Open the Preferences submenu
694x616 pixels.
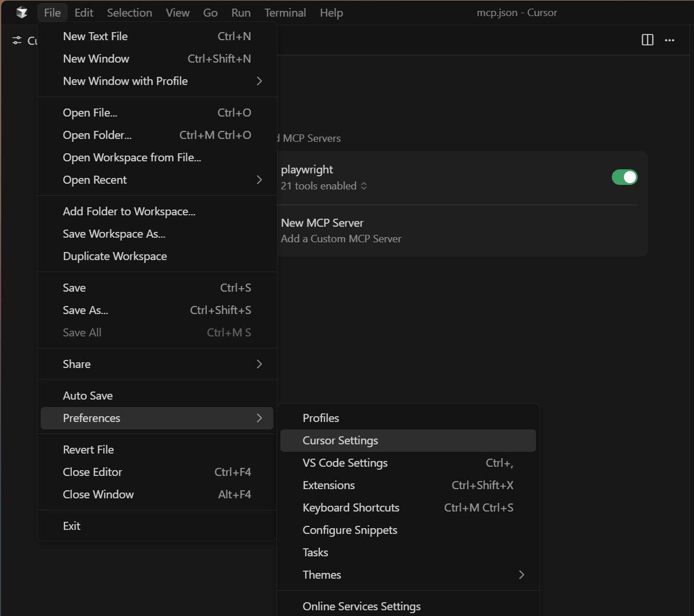click(x=157, y=418)
